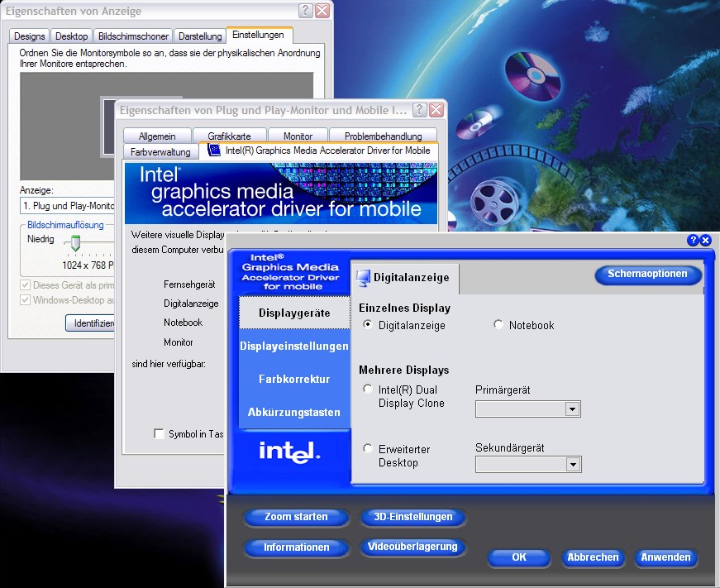720x588 pixels.
Task: Click the Bildschirmauflösung slider handle
Action: 75,242
